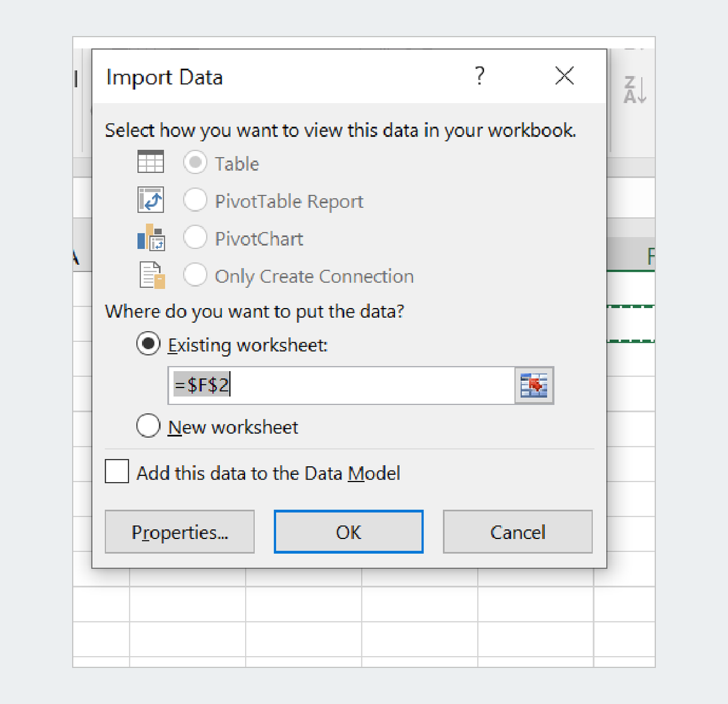Select Only Create Connection radio option

195,275
